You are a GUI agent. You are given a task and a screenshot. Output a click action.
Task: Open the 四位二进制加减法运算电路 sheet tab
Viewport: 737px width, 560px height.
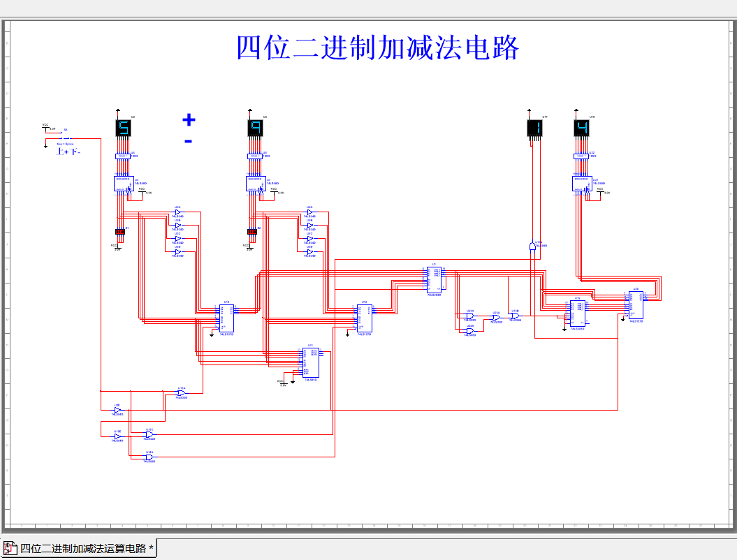[79, 548]
